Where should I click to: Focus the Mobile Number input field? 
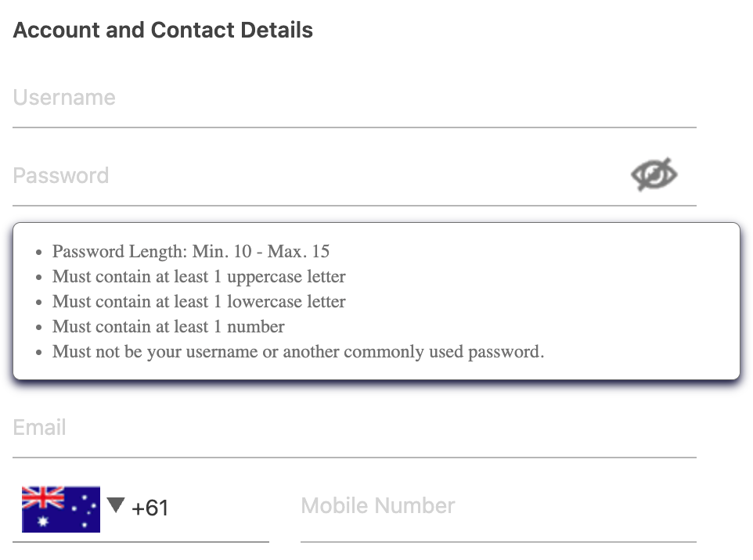pos(499,506)
